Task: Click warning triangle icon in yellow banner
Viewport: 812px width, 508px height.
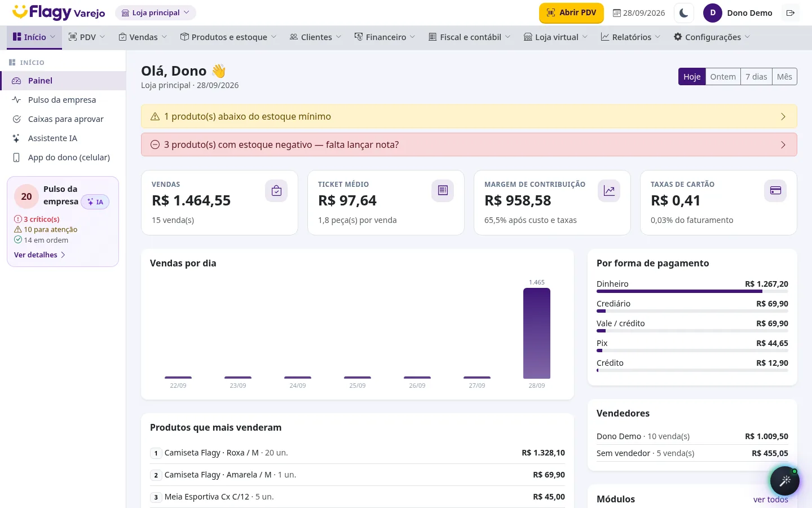Action: pyautogui.click(x=155, y=116)
